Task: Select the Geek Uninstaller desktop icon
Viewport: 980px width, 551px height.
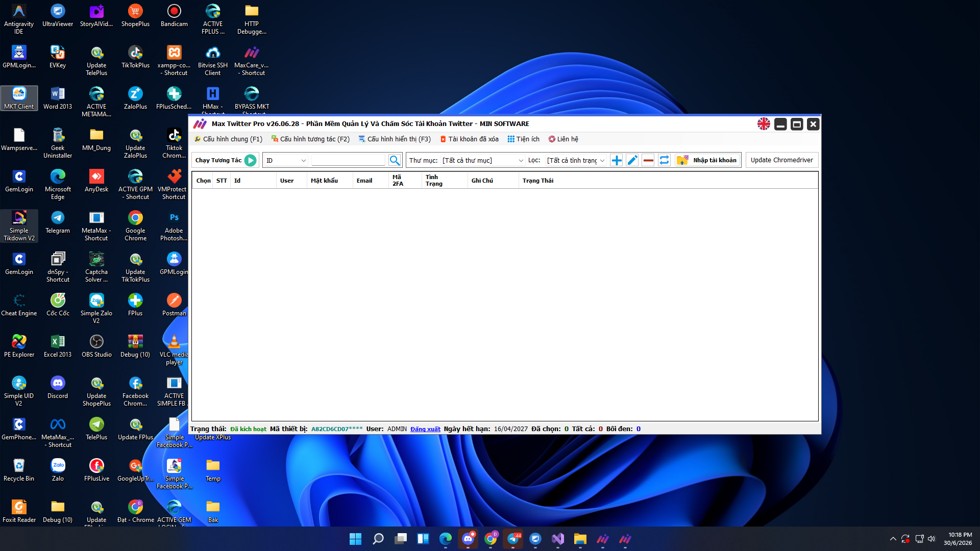Action: pos(58,143)
